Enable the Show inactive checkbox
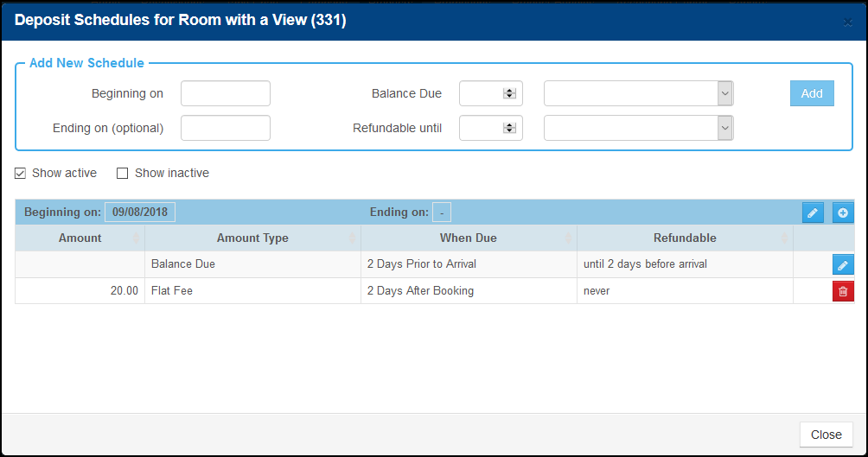The width and height of the screenshot is (868, 457). (x=123, y=173)
